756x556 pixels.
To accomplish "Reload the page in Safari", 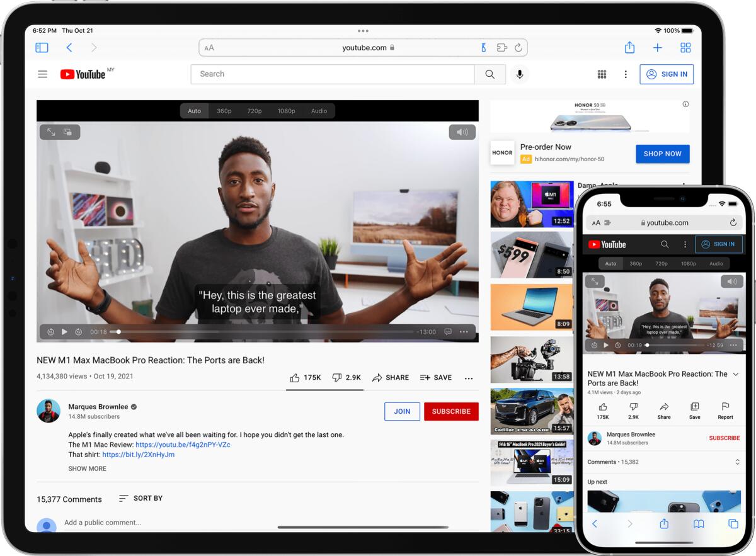I will (x=518, y=47).
